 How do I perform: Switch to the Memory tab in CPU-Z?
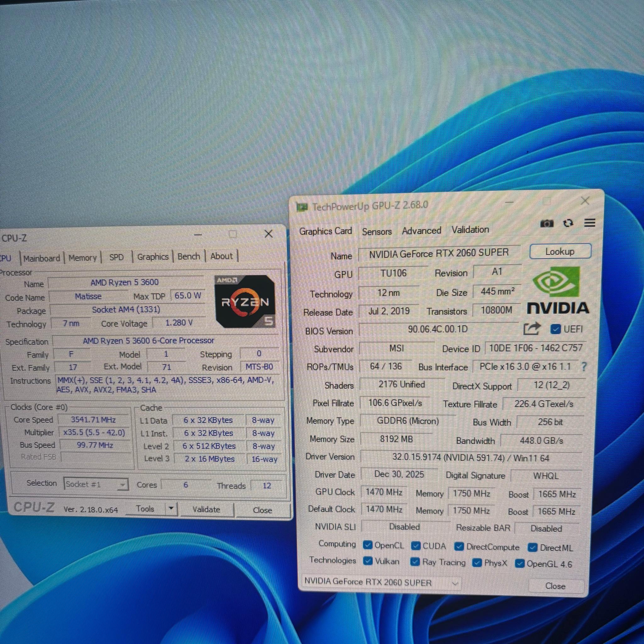click(82, 258)
